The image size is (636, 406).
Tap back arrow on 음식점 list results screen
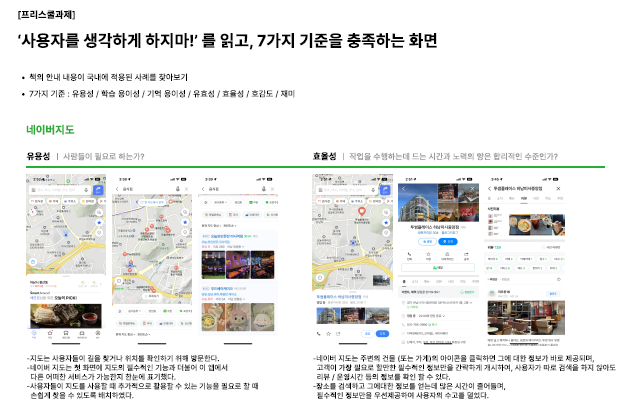(x=203, y=189)
